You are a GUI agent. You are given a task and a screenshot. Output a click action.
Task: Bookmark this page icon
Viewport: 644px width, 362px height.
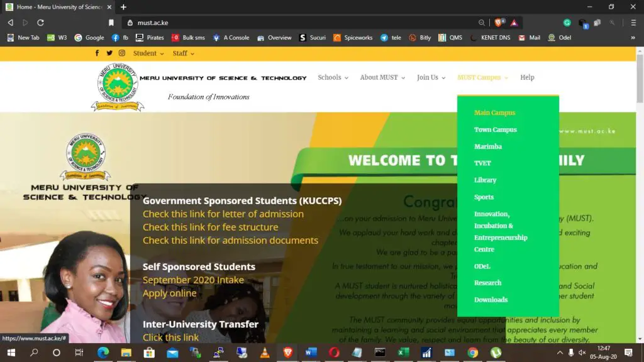click(111, 23)
